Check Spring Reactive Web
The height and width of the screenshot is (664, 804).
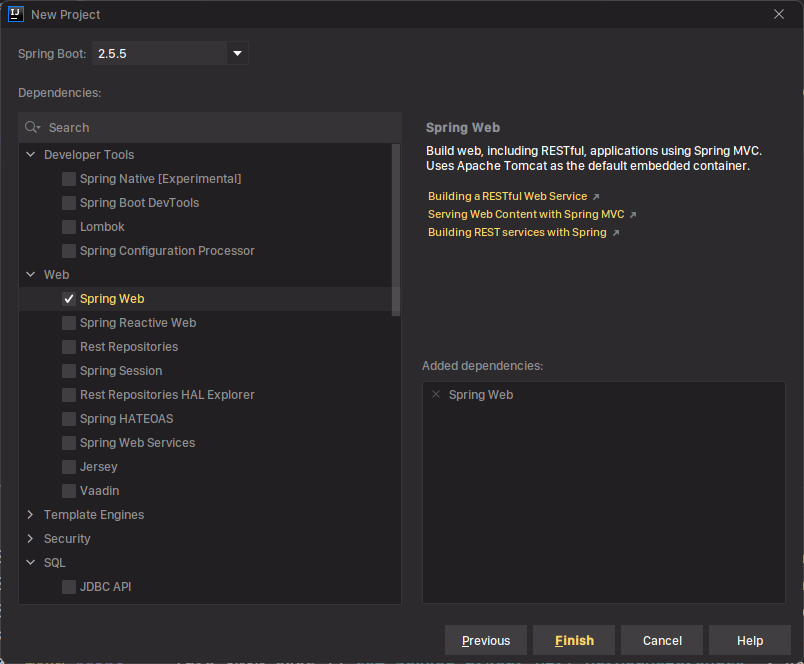[x=69, y=323]
